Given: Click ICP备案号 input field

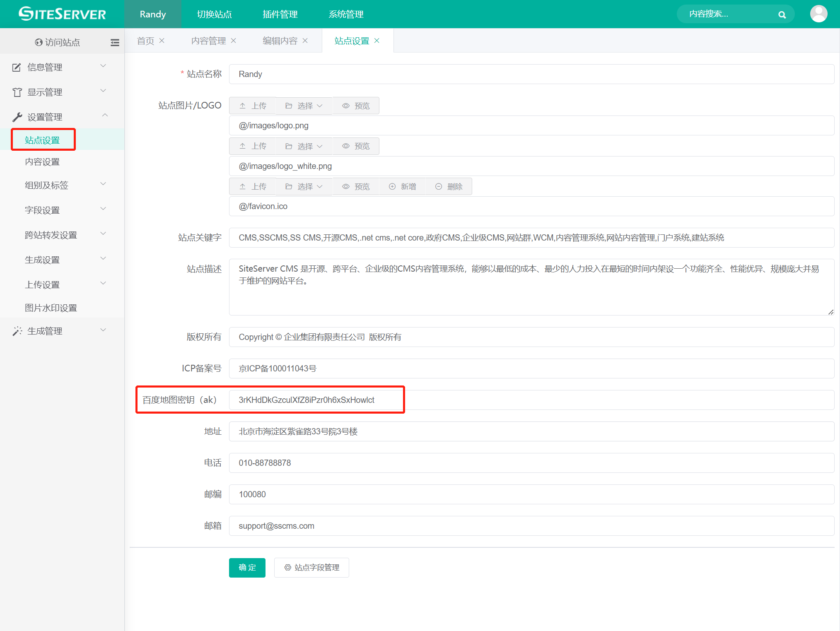Looking at the screenshot, I should (x=531, y=368).
